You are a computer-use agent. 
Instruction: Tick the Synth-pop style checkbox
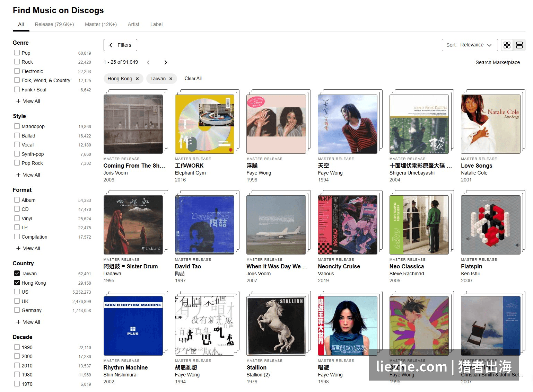click(17, 154)
